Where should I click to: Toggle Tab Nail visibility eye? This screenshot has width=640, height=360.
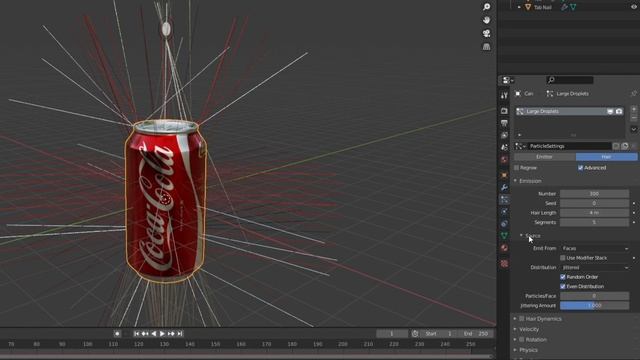633,7
